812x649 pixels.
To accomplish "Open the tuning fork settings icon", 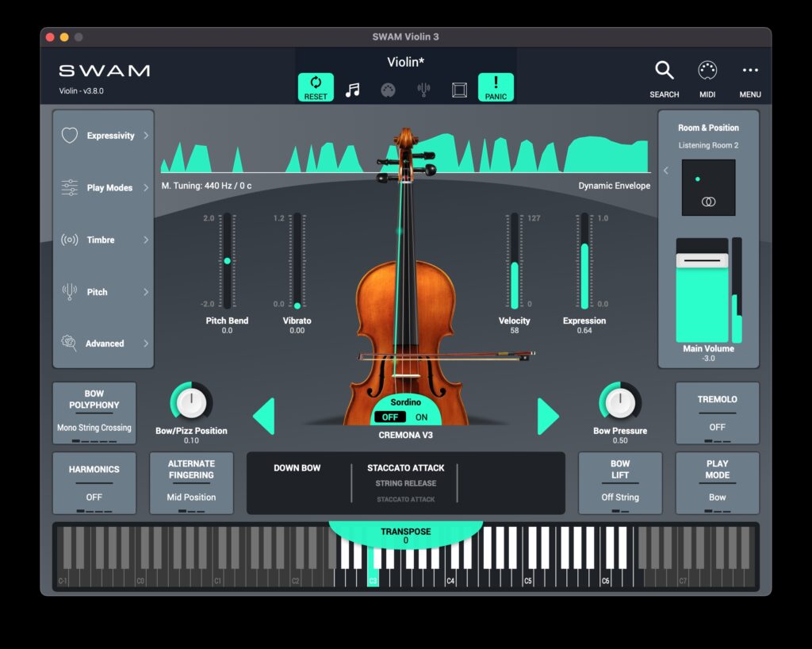I will [x=423, y=88].
